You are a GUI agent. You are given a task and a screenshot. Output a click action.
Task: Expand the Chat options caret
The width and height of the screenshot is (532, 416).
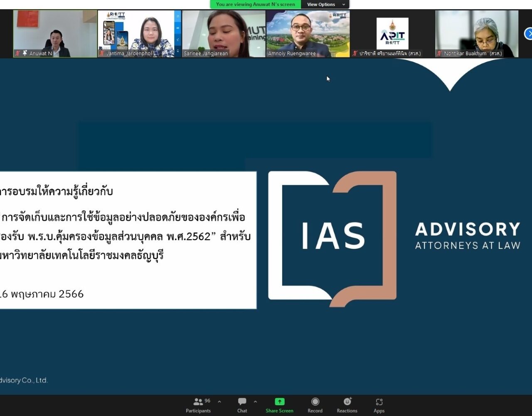pos(255,401)
